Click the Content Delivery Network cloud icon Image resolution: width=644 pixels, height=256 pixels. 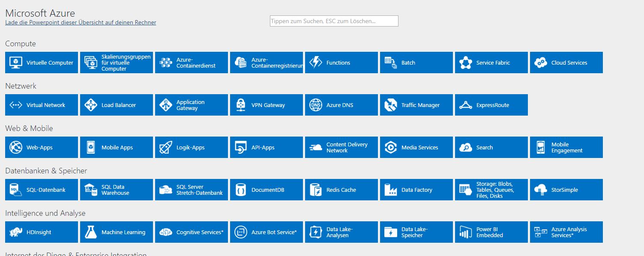pos(316,147)
